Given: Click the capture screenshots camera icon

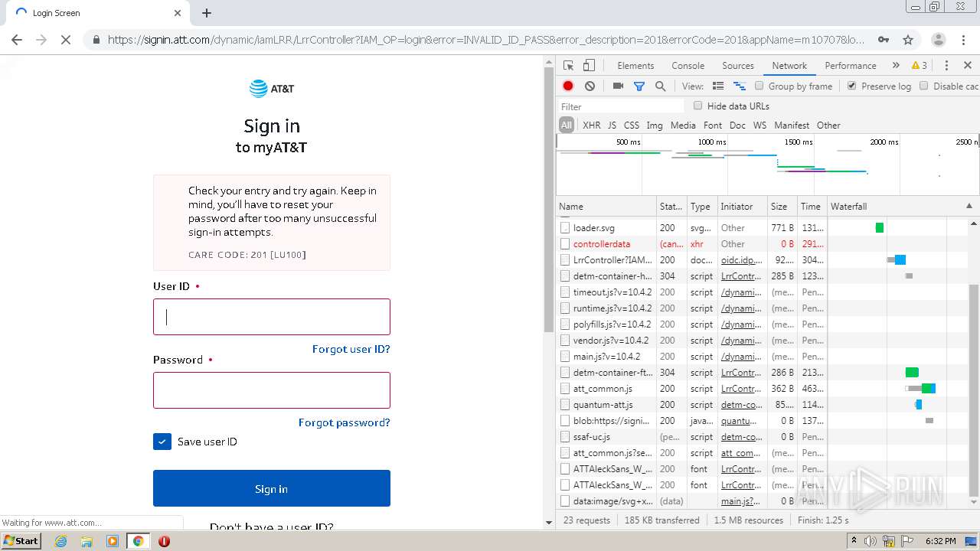Looking at the screenshot, I should (618, 86).
